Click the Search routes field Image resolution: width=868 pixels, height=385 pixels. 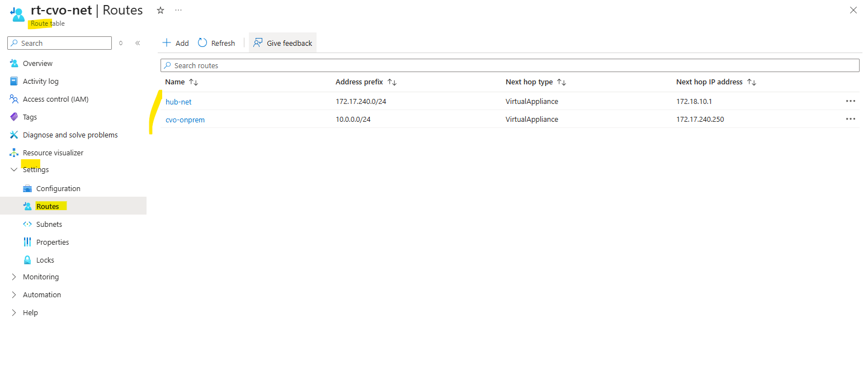[510, 65]
